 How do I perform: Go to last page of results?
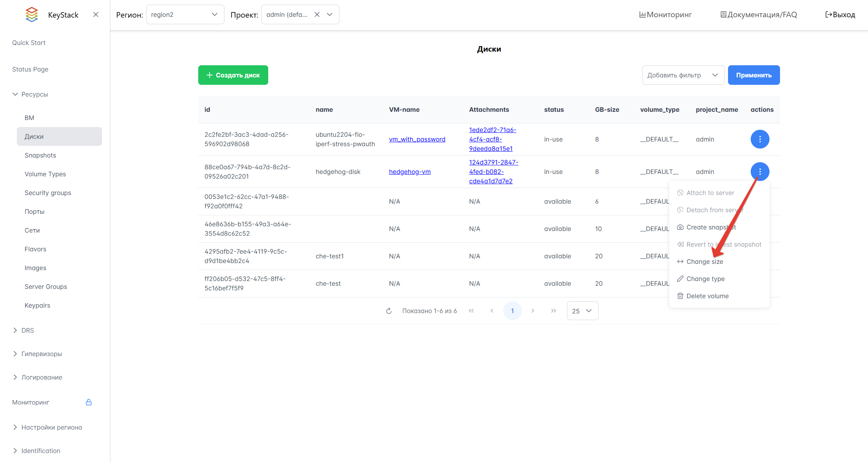(553, 311)
